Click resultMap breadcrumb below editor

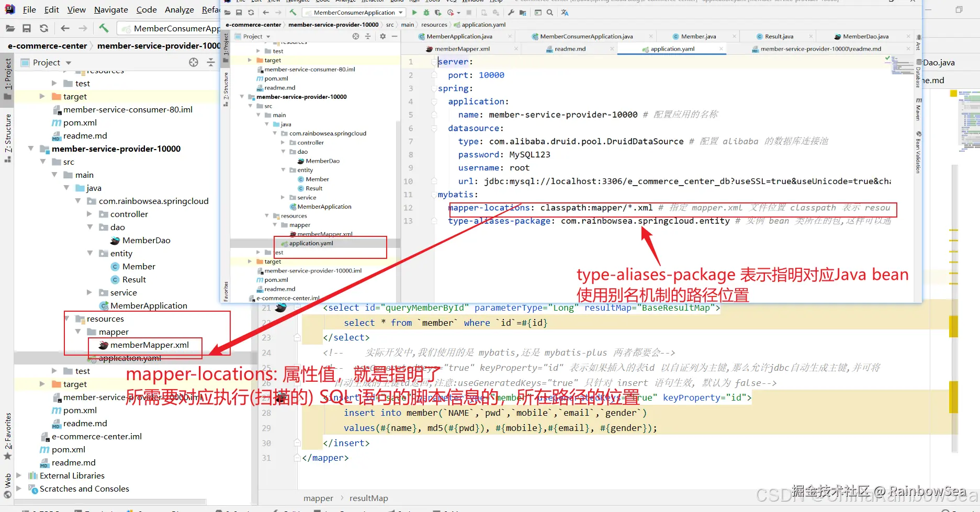[369, 498]
